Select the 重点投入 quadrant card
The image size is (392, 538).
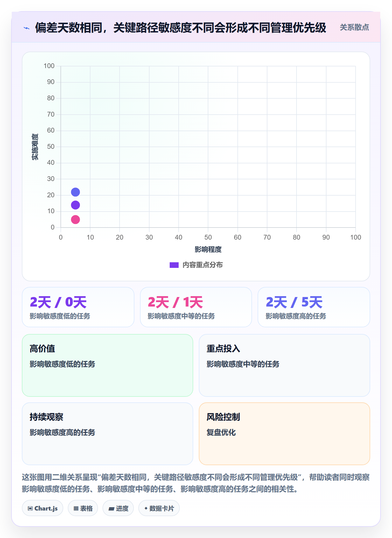coord(284,365)
